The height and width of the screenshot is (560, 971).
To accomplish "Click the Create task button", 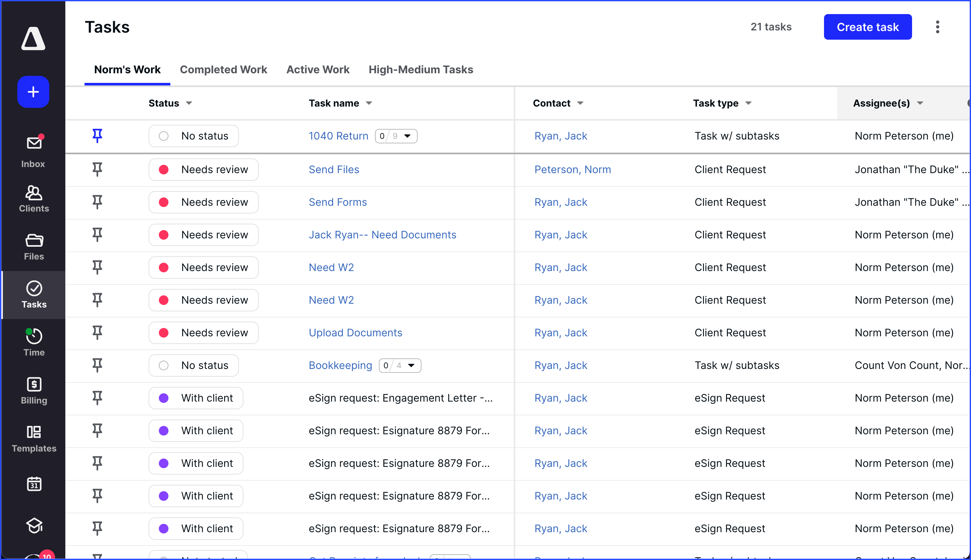I will click(868, 27).
